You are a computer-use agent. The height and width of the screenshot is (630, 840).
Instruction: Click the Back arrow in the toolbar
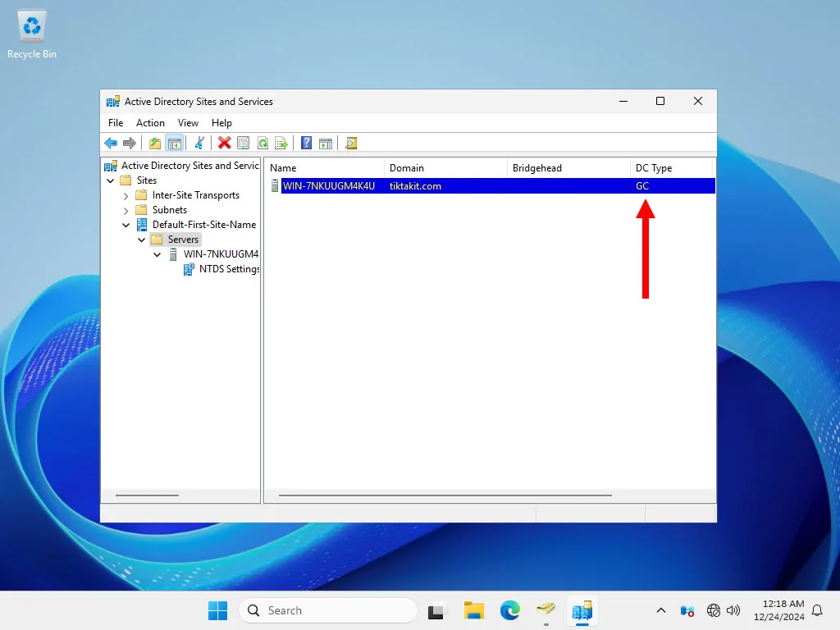[111, 143]
